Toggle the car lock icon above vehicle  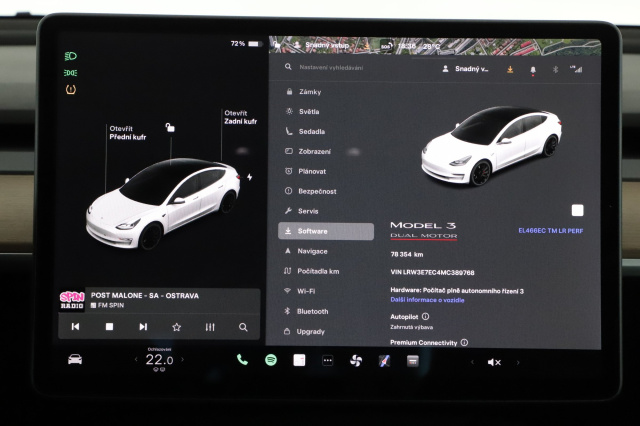click(x=170, y=127)
